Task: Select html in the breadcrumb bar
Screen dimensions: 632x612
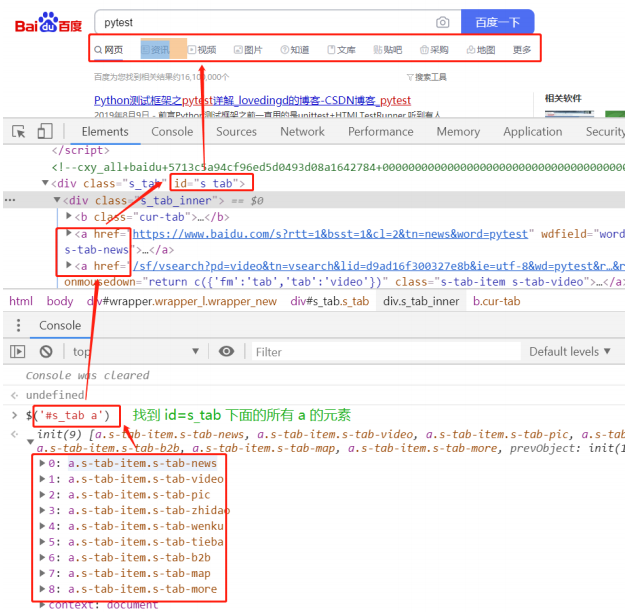Action: coord(21,301)
